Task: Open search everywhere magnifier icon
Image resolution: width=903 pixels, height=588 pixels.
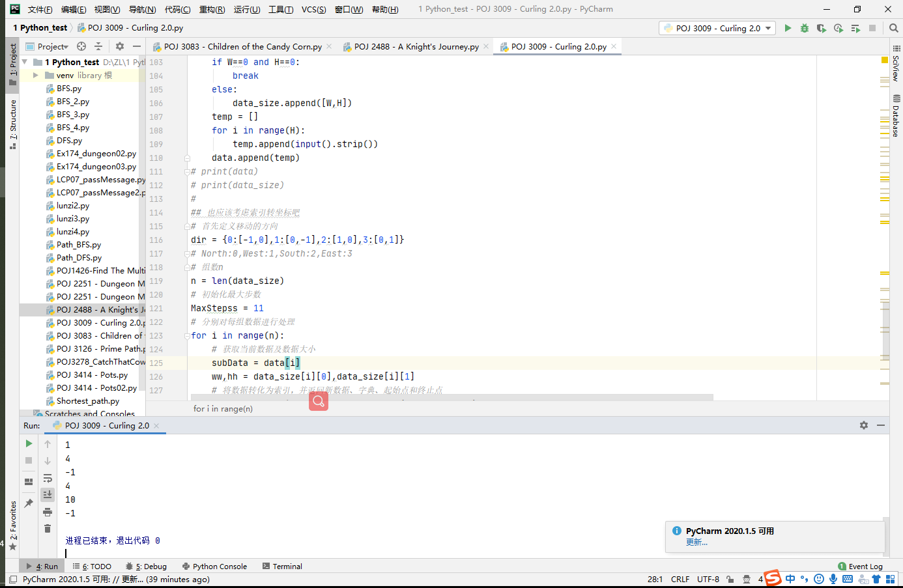Action: [893, 28]
